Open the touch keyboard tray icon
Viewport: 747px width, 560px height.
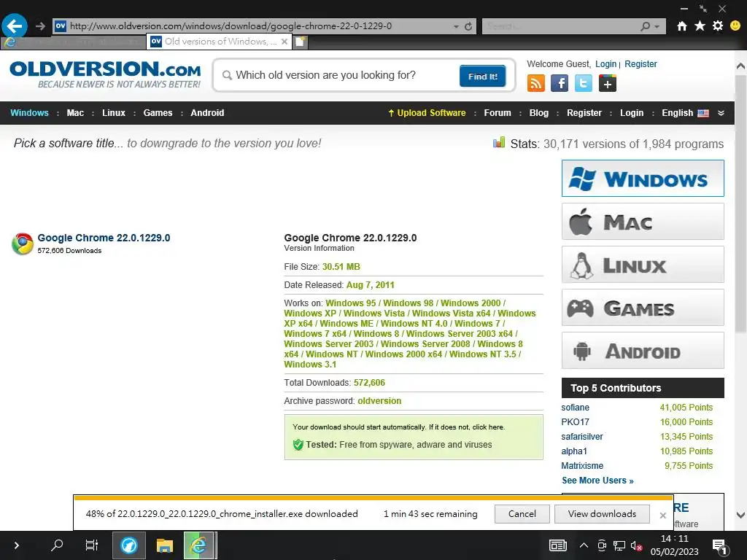pos(558,545)
